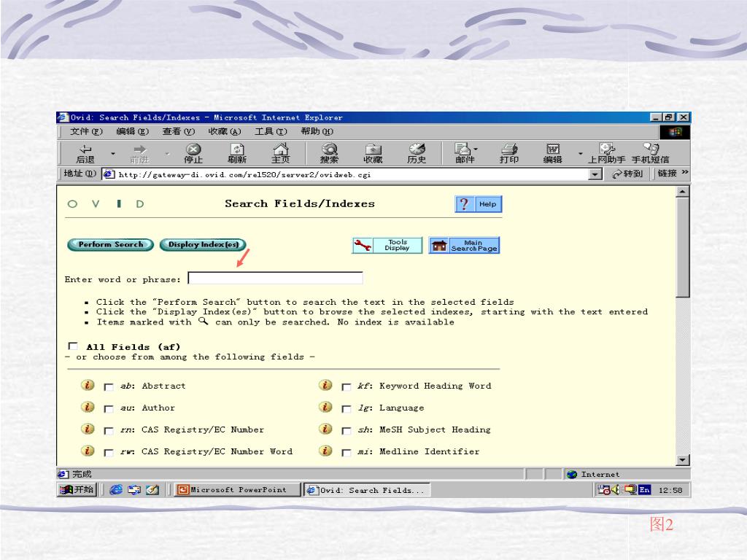The image size is (747, 560).
Task: Switch to Microsoft PowerPoint taskbar button
Action: 237,489
